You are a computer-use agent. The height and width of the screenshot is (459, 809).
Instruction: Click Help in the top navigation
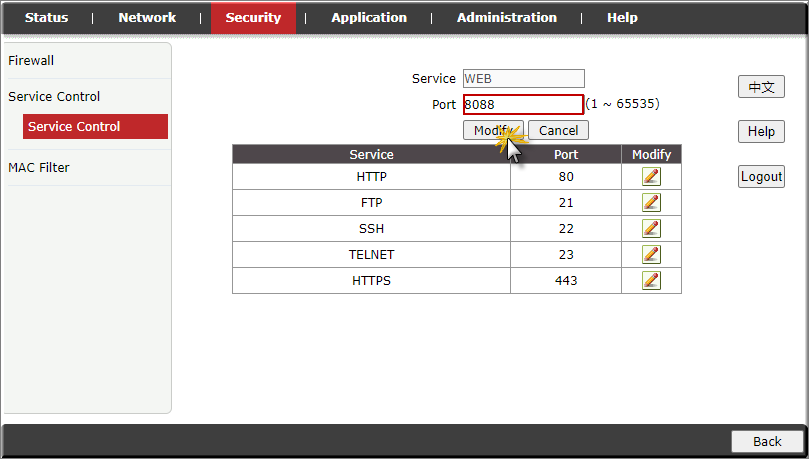pyautogui.click(x=622, y=17)
